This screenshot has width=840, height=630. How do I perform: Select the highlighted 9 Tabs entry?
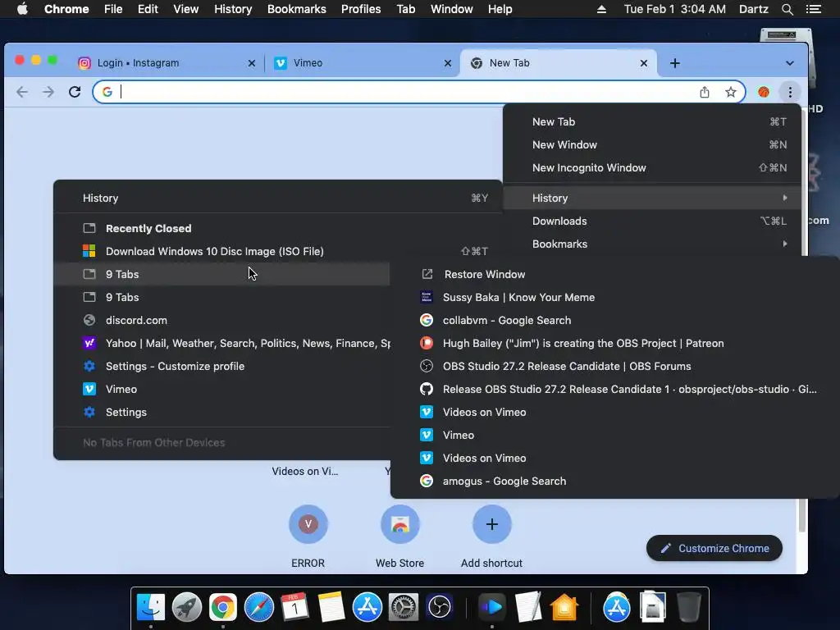coord(221,274)
